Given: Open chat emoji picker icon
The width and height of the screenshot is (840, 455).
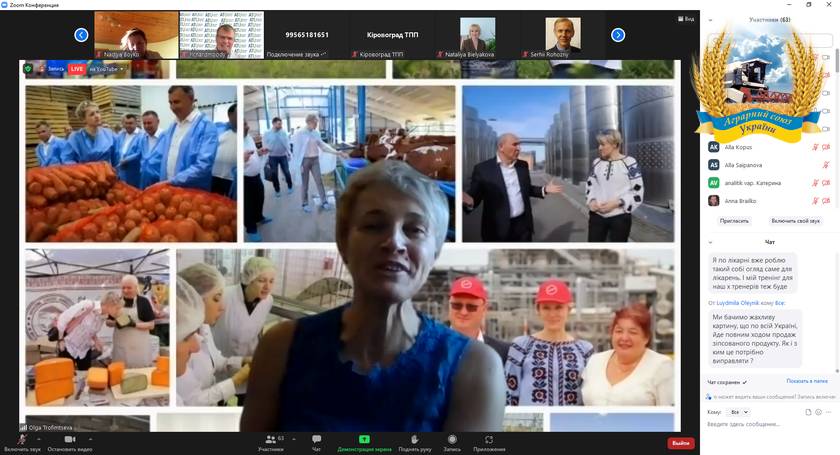Looking at the screenshot, I should (x=818, y=412).
